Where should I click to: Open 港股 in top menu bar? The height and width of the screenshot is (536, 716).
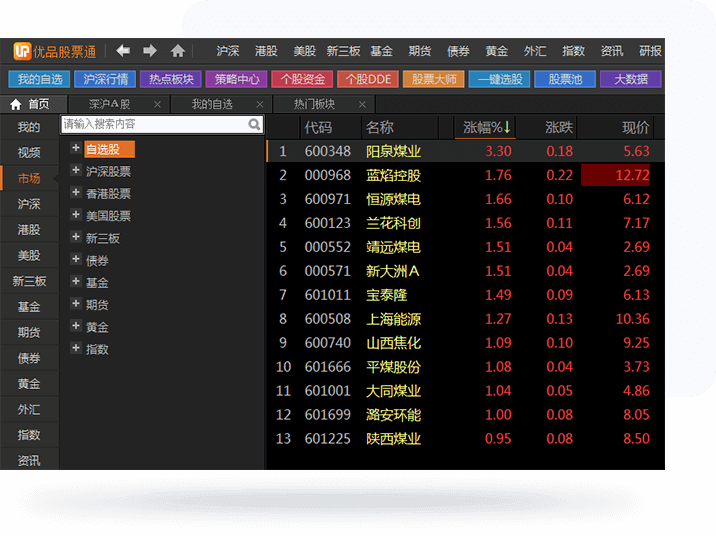click(266, 51)
